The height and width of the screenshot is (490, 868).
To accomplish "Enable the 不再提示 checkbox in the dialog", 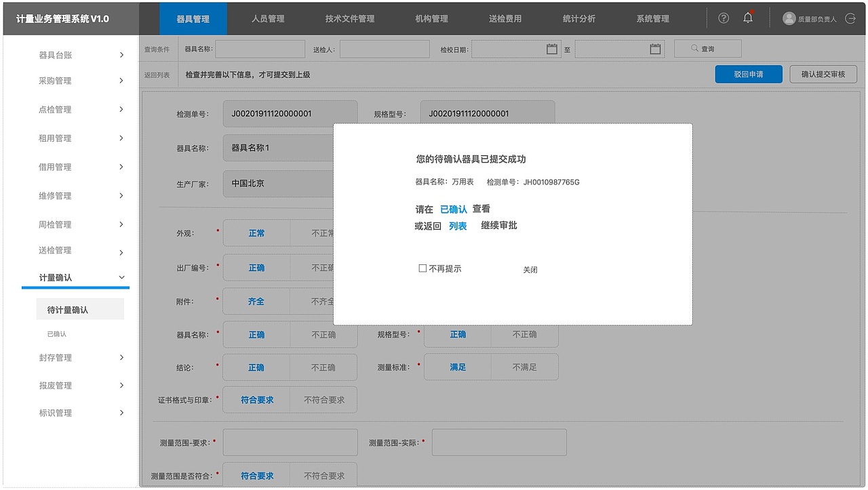I will (422, 268).
